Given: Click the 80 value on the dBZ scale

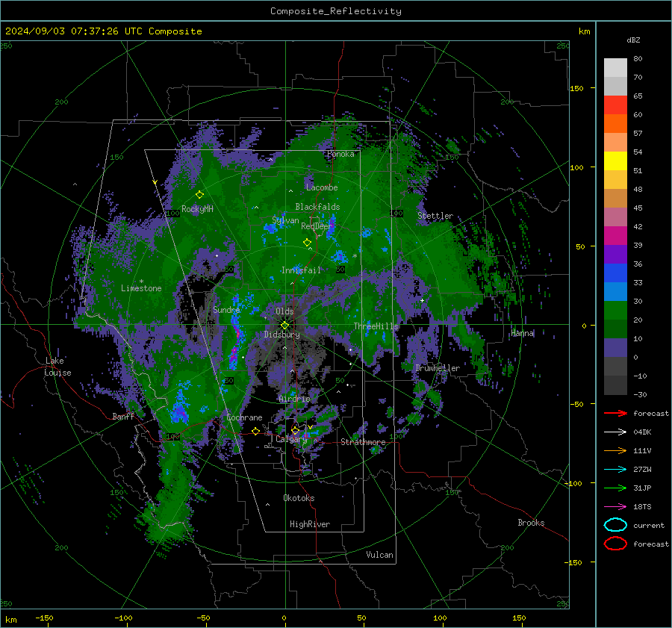Looking at the screenshot, I should [638, 59].
